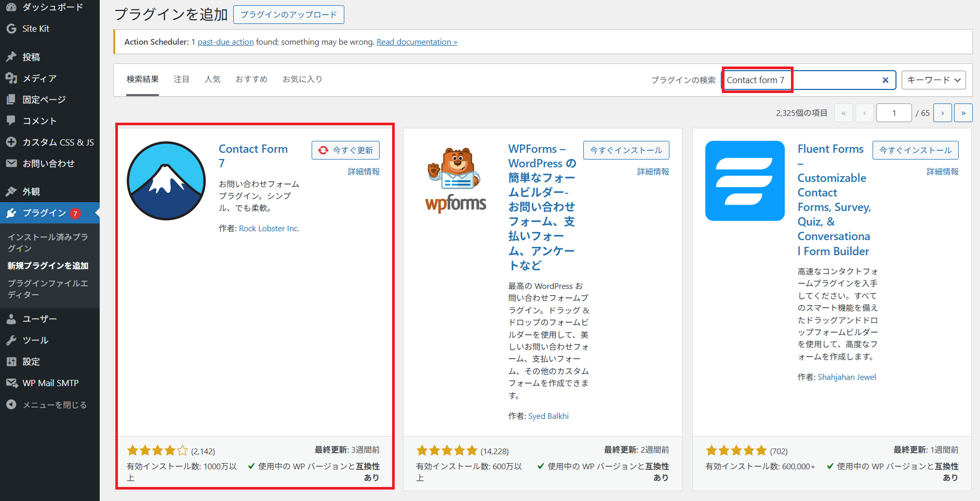Install Fluent Forms with 今すぐインストール
Image resolution: width=980 pixels, height=501 pixels.
pyautogui.click(x=915, y=150)
